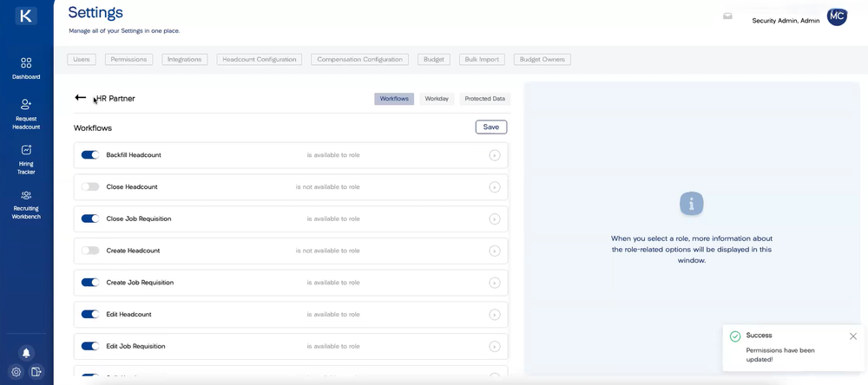Open the Bulk Import tab
This screenshot has height=385, width=868.
point(482,59)
